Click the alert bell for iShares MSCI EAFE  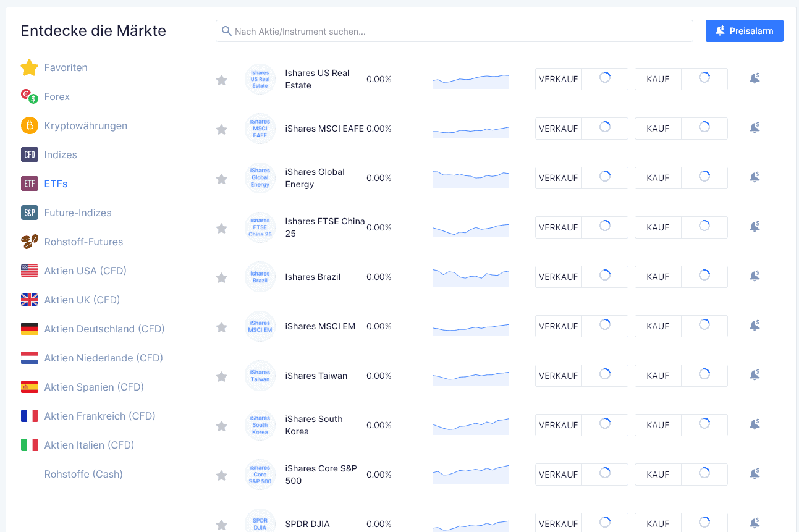coord(754,128)
